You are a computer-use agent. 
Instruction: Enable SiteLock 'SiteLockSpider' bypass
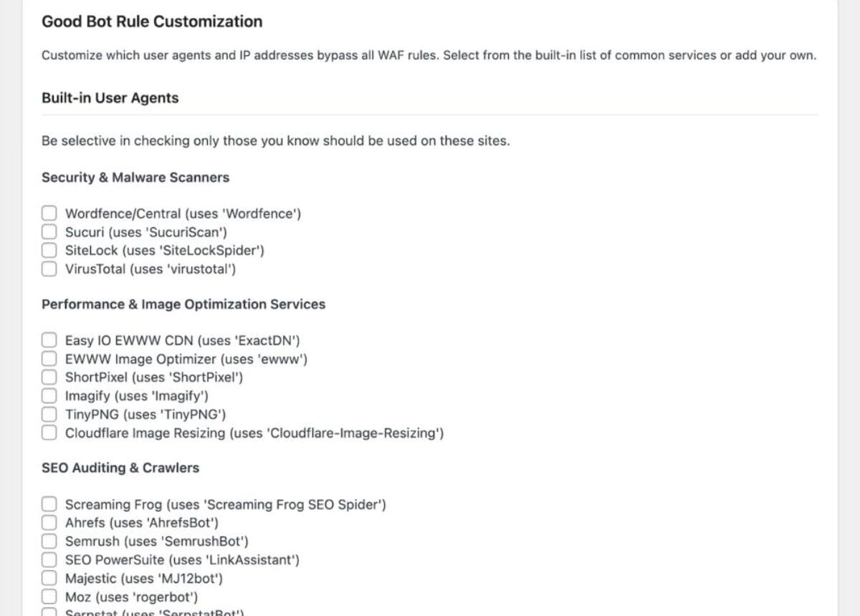(x=49, y=250)
